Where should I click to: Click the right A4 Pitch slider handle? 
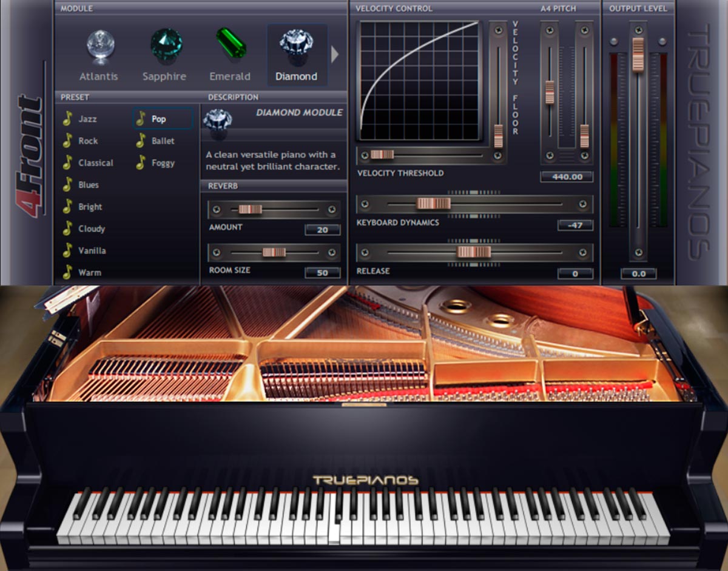point(584,136)
